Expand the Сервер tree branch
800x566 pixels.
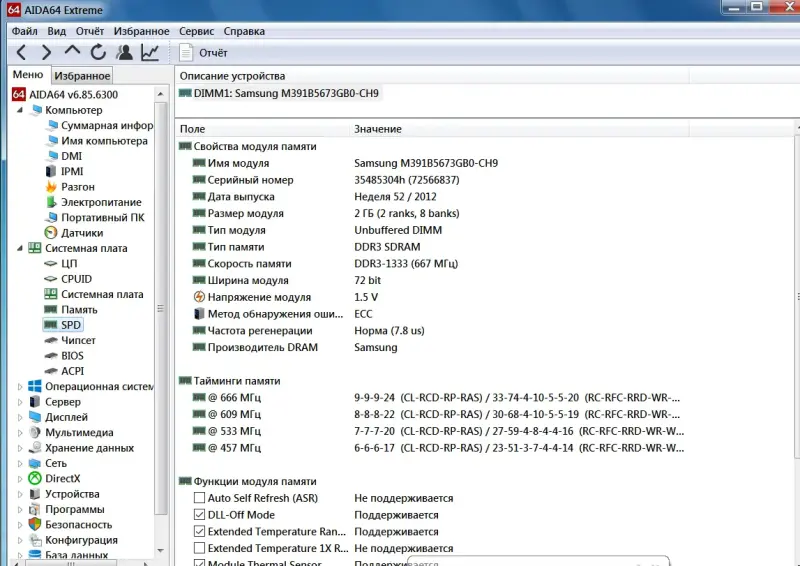(x=20, y=402)
